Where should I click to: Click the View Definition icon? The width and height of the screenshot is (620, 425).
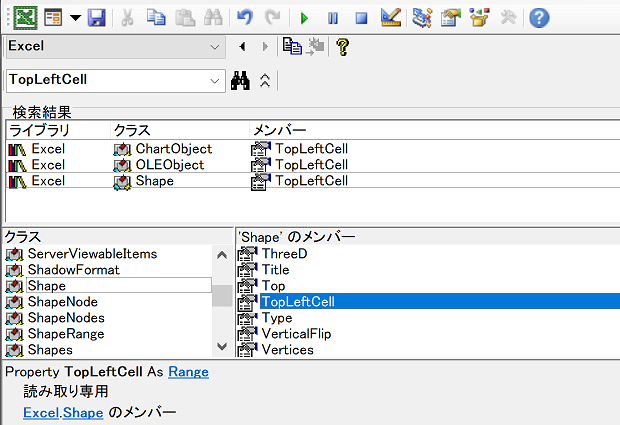coord(315,47)
